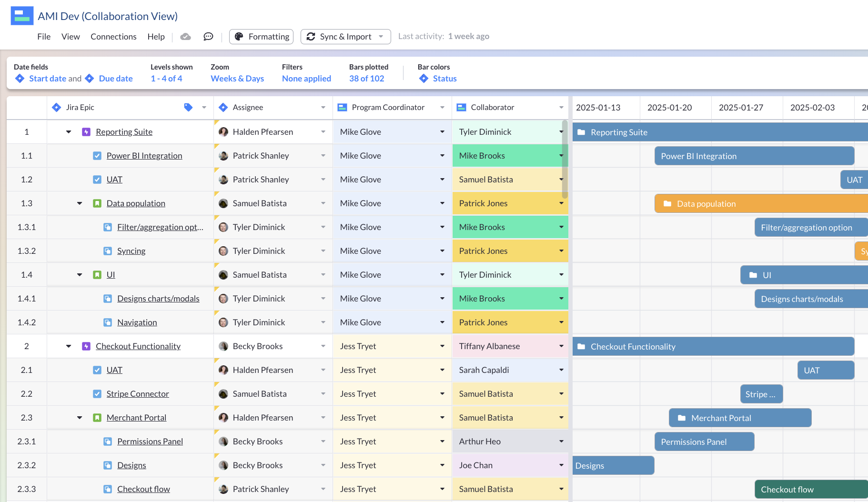Image resolution: width=868 pixels, height=502 pixels.
Task: Click the blue tag icon in Jira Epic header
Action: (188, 108)
